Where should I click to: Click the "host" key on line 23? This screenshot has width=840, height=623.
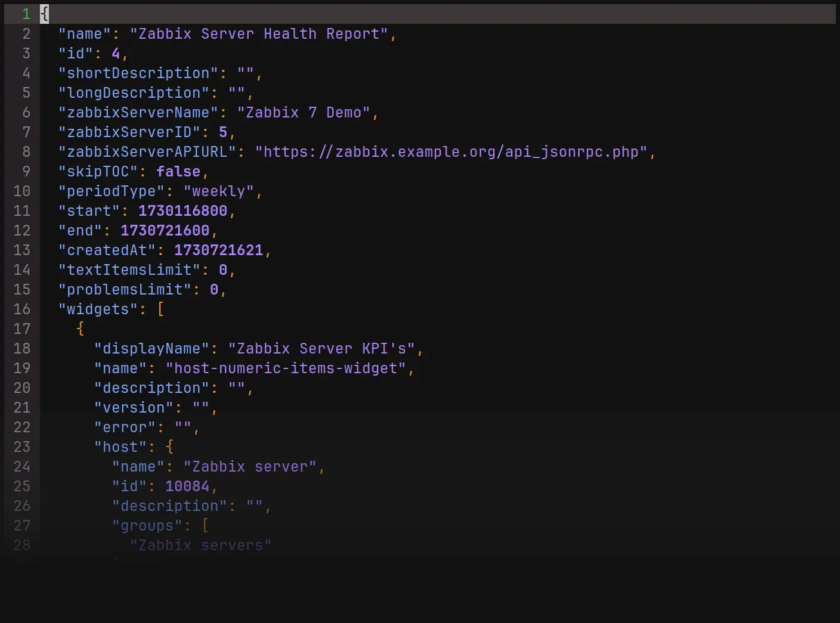[x=120, y=447]
